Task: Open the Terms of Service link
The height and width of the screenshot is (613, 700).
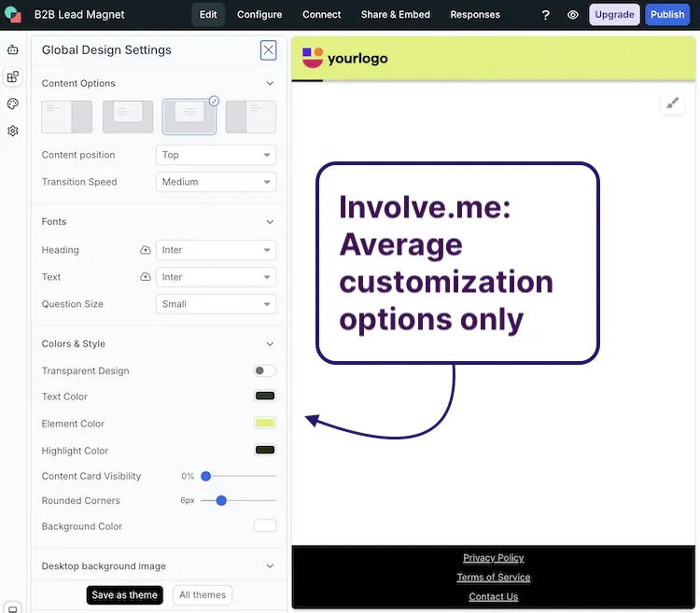Action: [x=494, y=578]
